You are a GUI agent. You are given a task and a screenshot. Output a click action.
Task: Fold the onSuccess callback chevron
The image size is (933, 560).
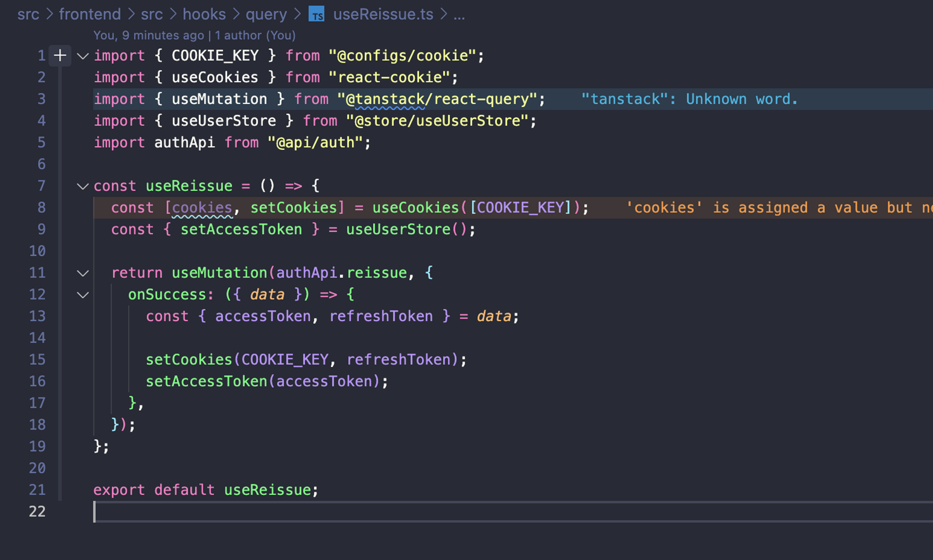tap(83, 295)
